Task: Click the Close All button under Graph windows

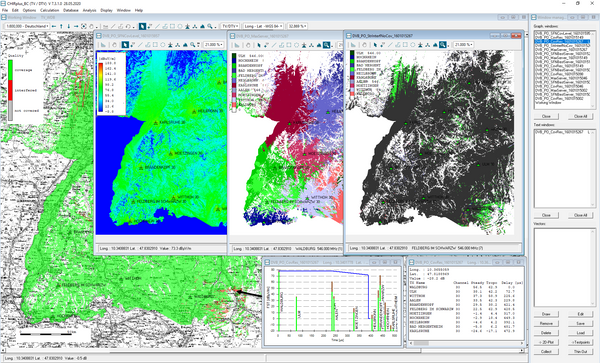Action: click(x=580, y=116)
